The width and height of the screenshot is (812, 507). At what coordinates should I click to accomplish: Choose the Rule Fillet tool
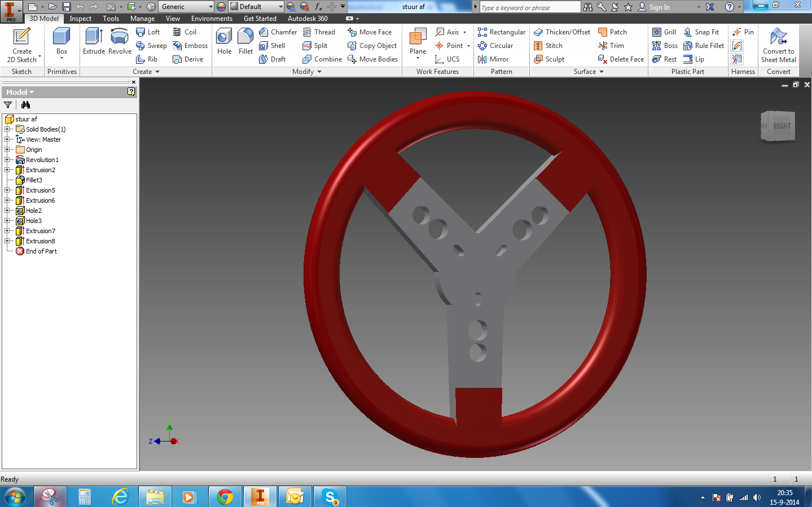point(704,46)
